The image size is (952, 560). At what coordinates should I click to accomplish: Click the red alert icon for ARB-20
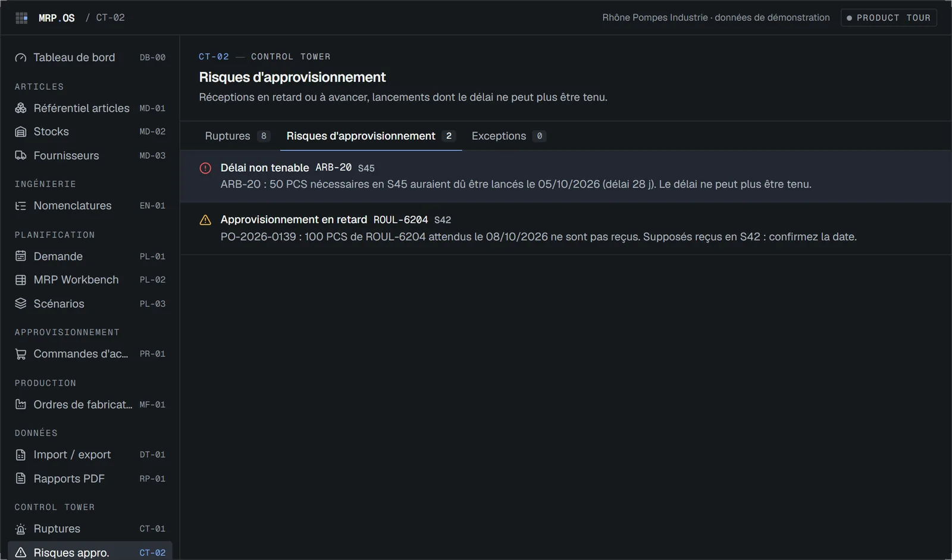[x=205, y=168]
